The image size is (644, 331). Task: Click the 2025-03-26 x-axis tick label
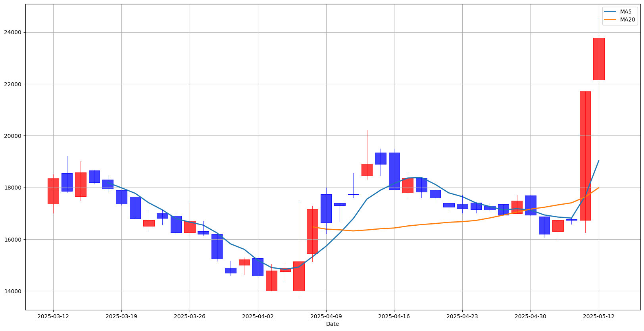coord(190,316)
